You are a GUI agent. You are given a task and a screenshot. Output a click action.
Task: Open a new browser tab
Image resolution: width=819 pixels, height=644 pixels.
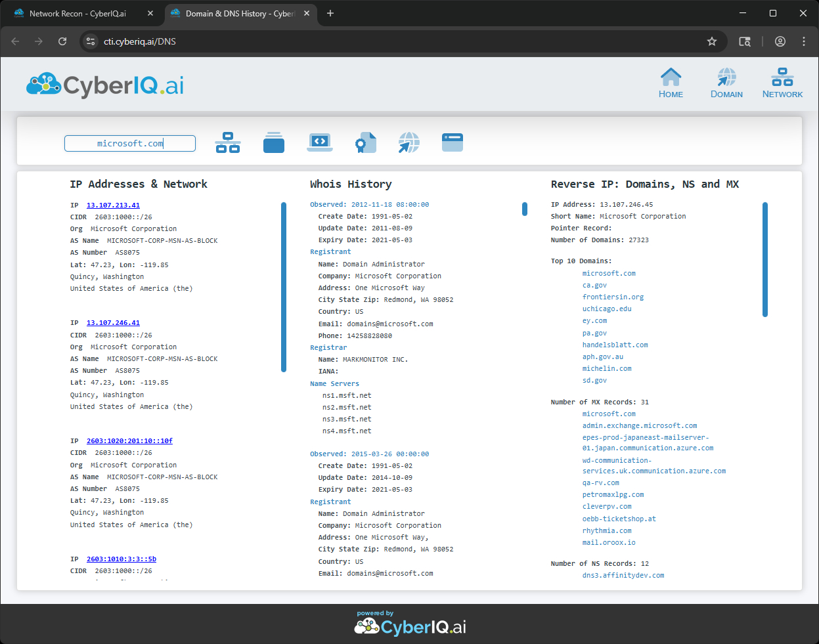(x=330, y=12)
